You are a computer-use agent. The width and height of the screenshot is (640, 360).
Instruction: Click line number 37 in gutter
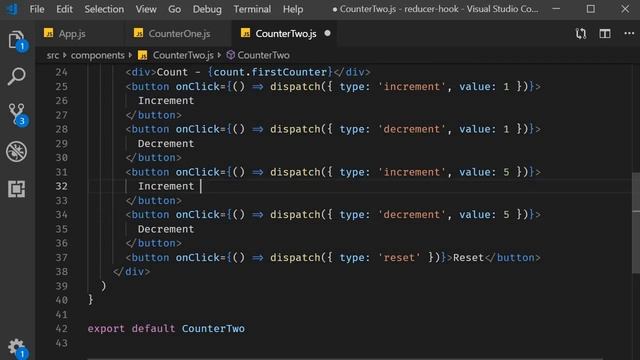point(61,258)
